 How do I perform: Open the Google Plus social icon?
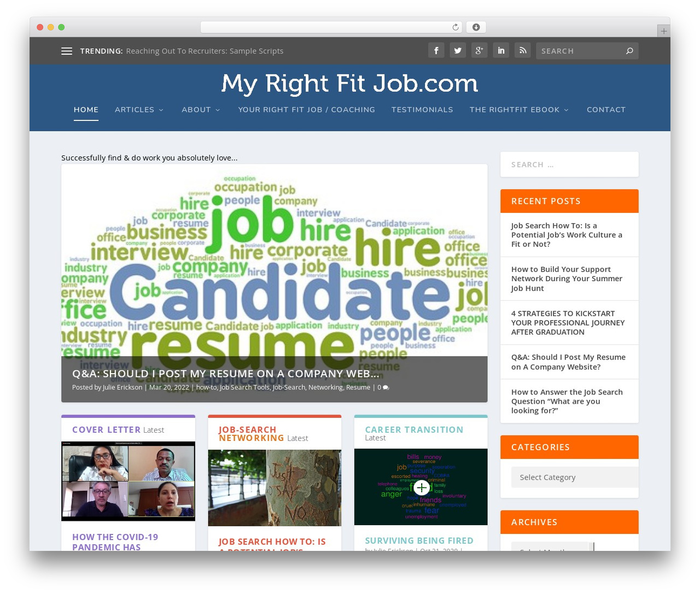coord(479,51)
